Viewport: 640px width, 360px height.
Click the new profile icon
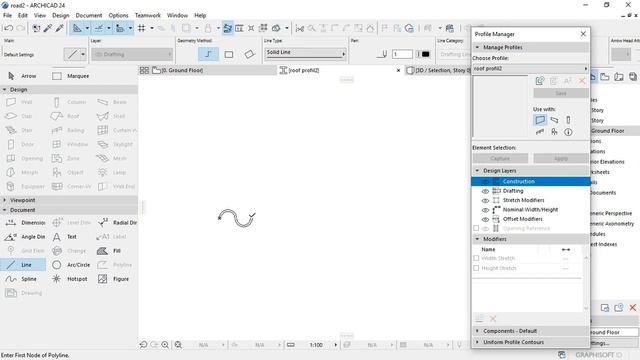(540, 81)
